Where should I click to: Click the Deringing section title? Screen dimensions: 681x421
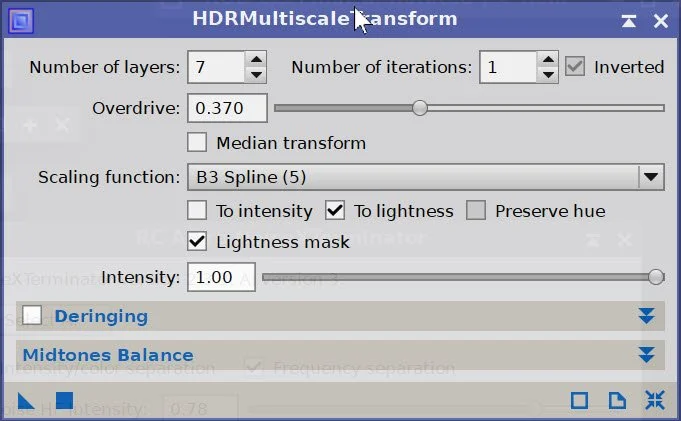pyautogui.click(x=101, y=316)
